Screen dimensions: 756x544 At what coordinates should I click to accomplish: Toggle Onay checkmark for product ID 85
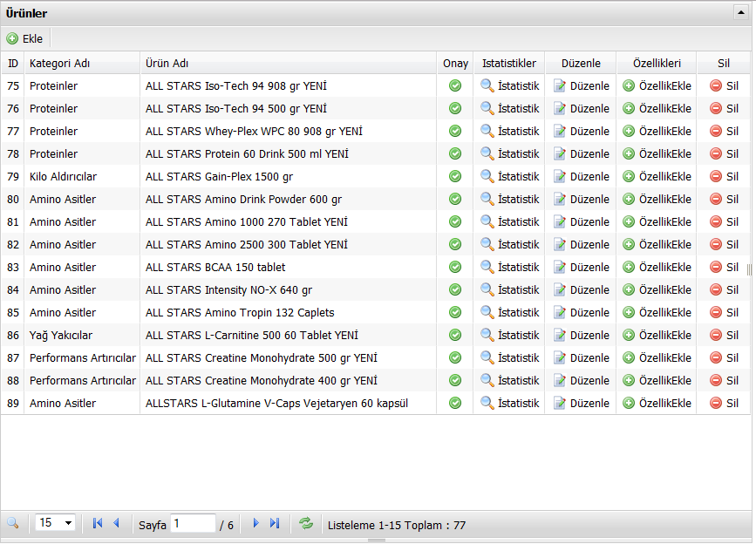tap(455, 312)
